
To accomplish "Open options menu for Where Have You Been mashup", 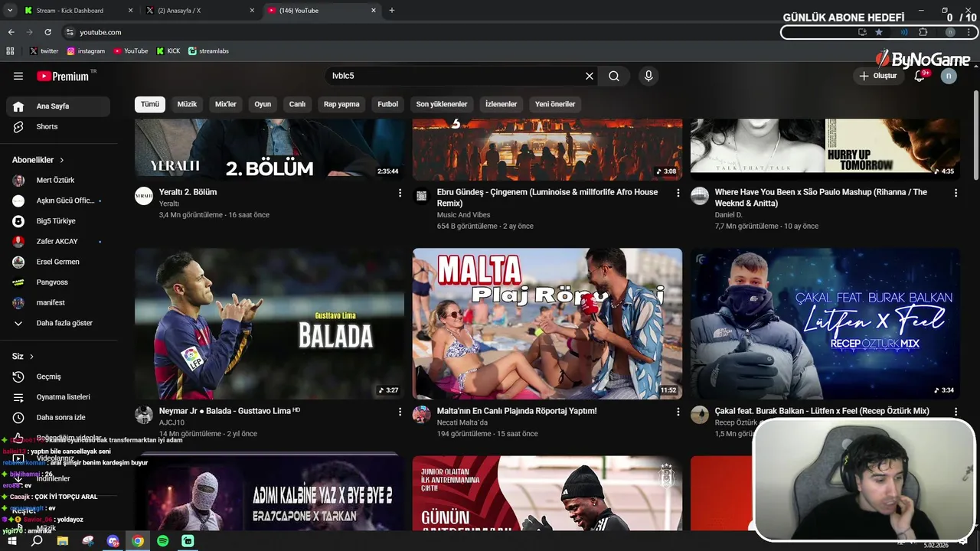I will coord(955,193).
